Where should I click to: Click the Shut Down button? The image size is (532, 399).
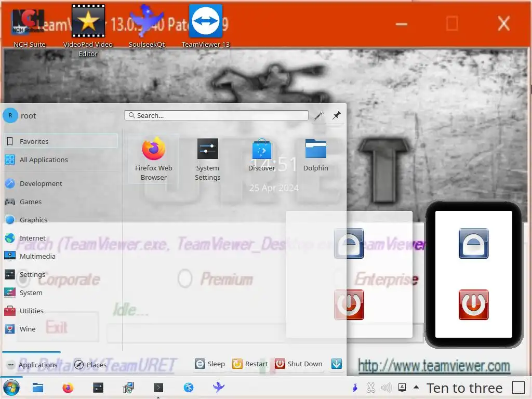click(298, 364)
